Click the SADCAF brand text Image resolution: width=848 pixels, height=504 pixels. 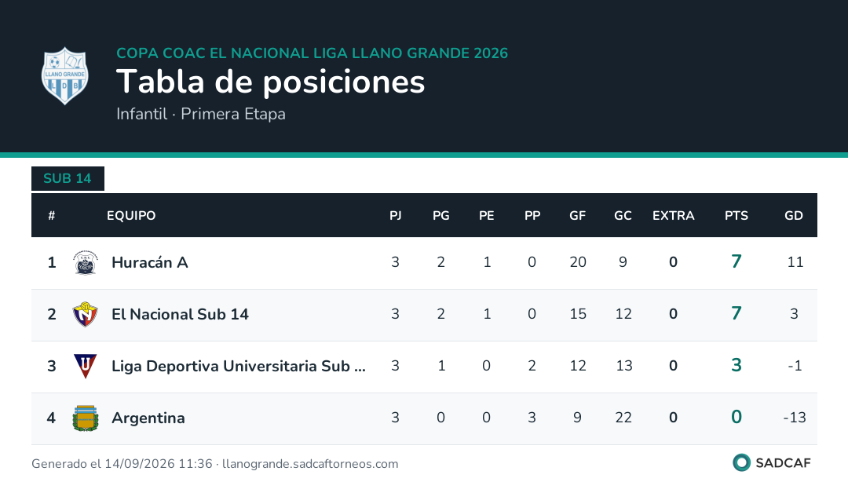[783, 463]
